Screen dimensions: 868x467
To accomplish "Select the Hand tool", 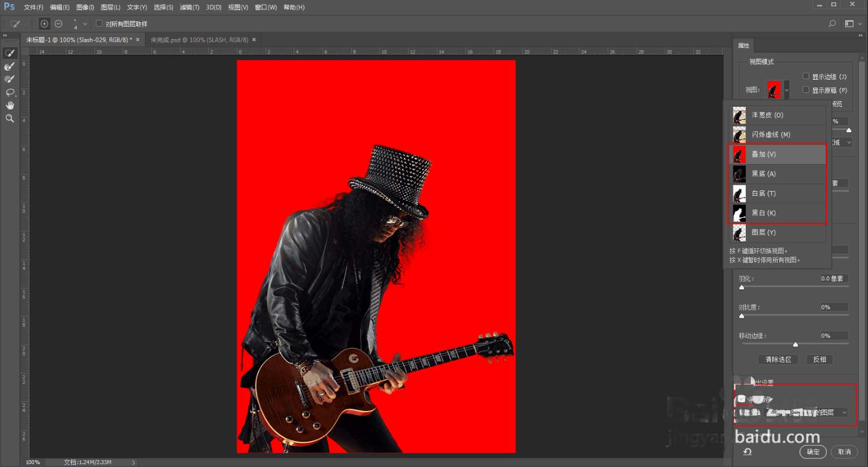I will pyautogui.click(x=10, y=105).
